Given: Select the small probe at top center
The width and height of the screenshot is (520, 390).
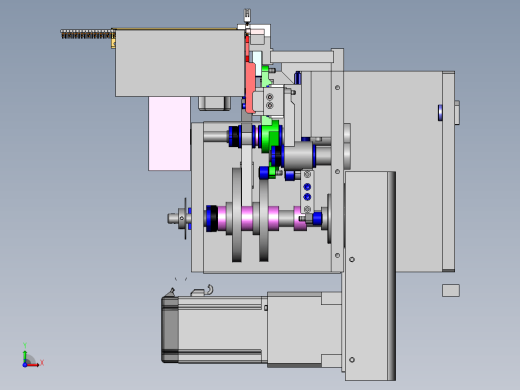Looking at the screenshot, I should (247, 16).
